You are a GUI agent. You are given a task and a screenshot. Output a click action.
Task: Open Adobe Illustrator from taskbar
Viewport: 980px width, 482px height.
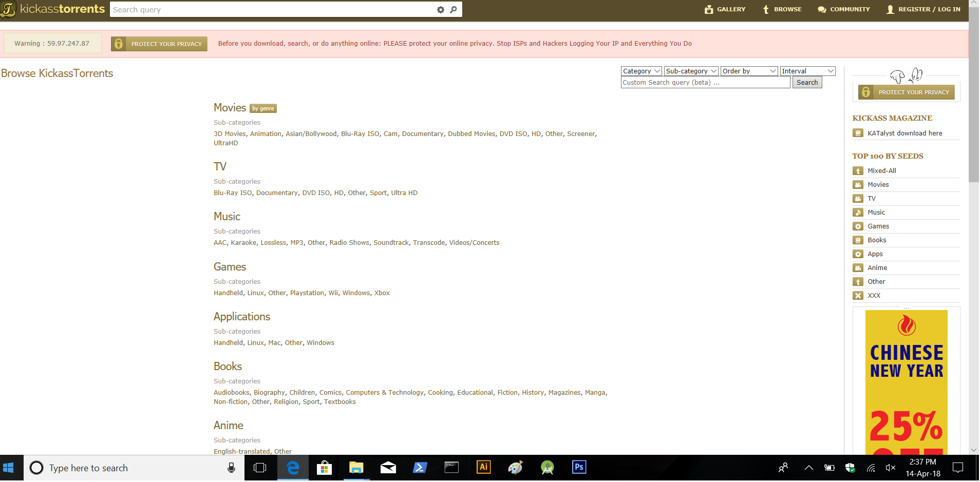tap(483, 468)
